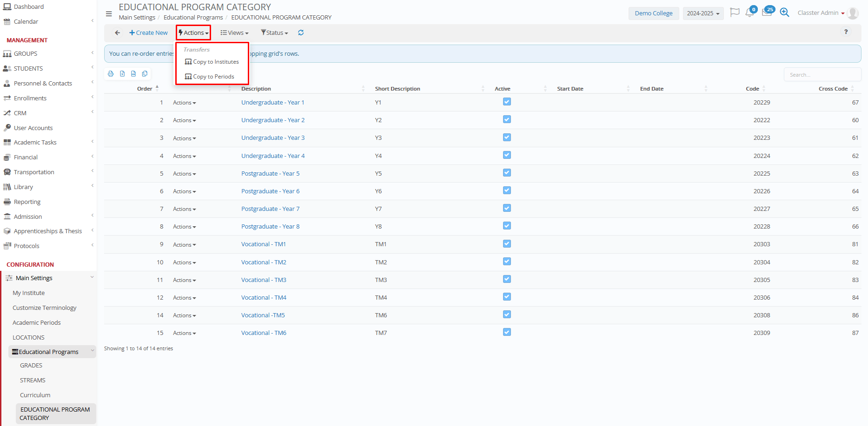Click Create New

coord(149,33)
